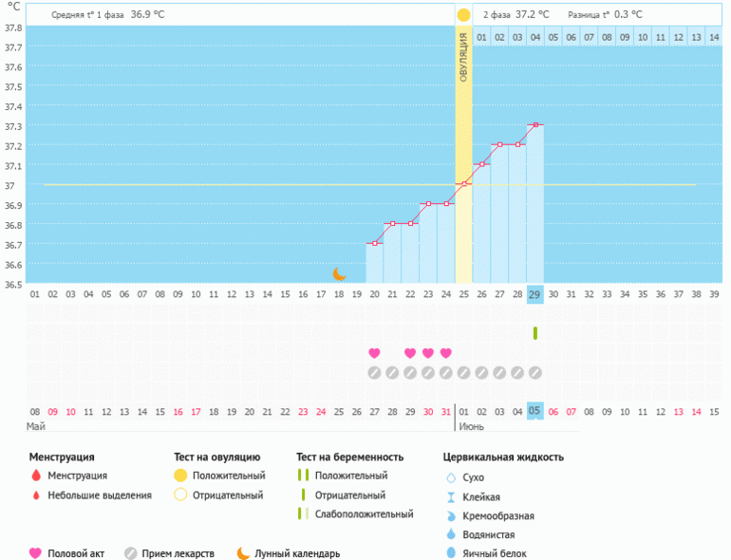This screenshot has width=731, height=560.
Task: Click the 36.7 temperature point on day 20
Action: [x=374, y=244]
